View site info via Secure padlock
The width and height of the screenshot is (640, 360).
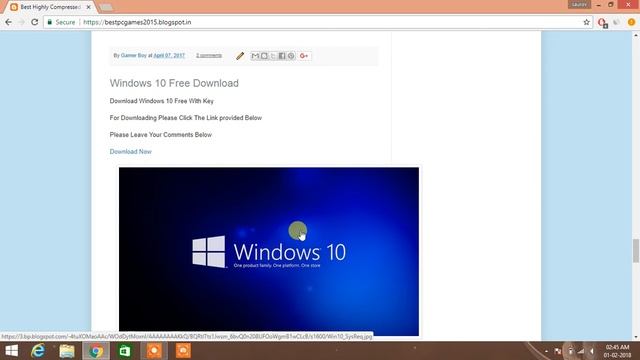pos(61,22)
